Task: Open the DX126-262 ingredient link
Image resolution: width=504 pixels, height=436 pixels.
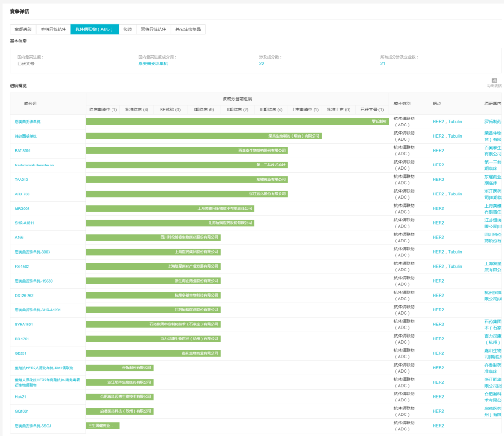Action: click(x=24, y=295)
